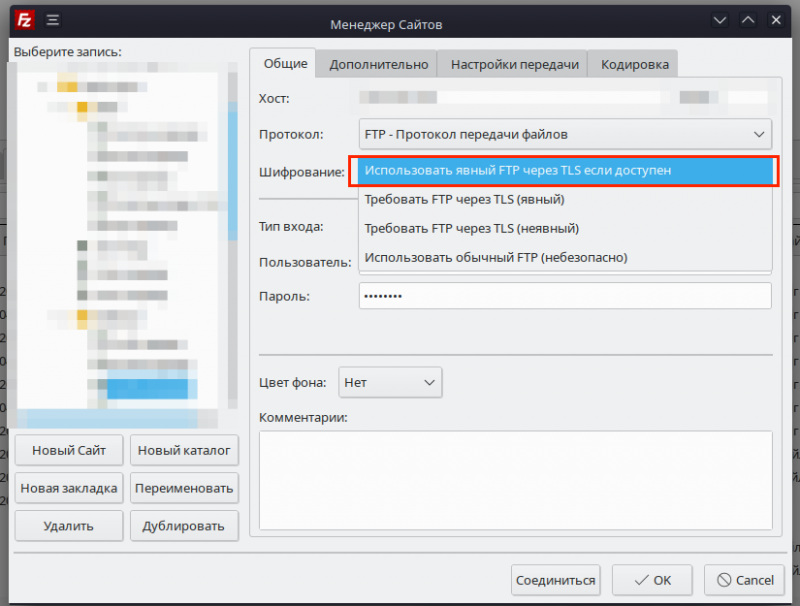Choose Требовать FTP через TLS (неявный)
This screenshot has width=800, height=606.
coord(564,229)
